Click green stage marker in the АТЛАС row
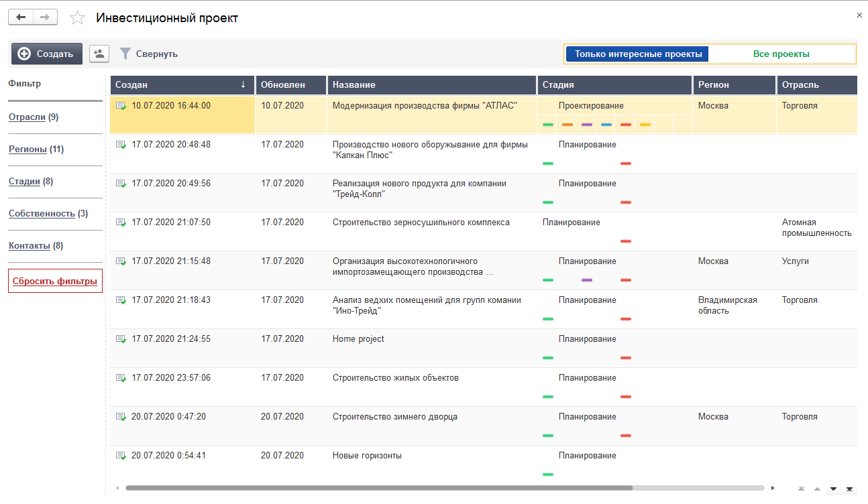 (x=548, y=125)
